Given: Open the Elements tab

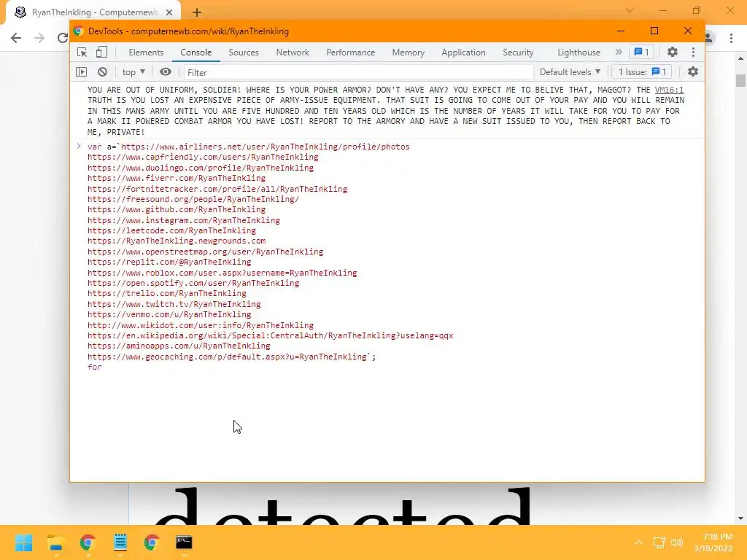Looking at the screenshot, I should 146,52.
